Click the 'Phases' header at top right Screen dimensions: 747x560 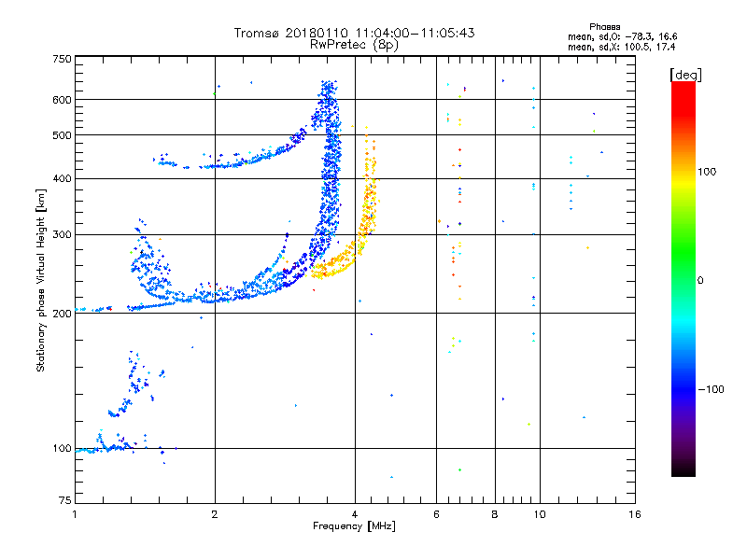coord(604,27)
